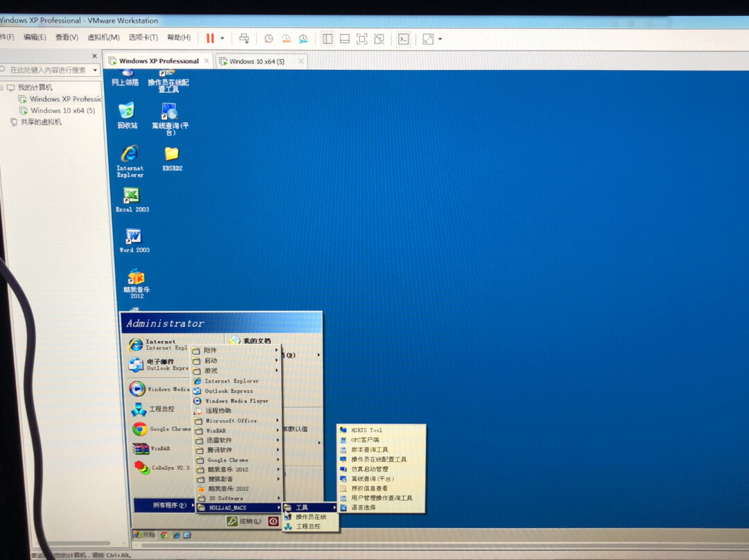Screen dimensions: 749x560
Task: Click the library search input field
Action: pyautogui.click(x=48, y=70)
